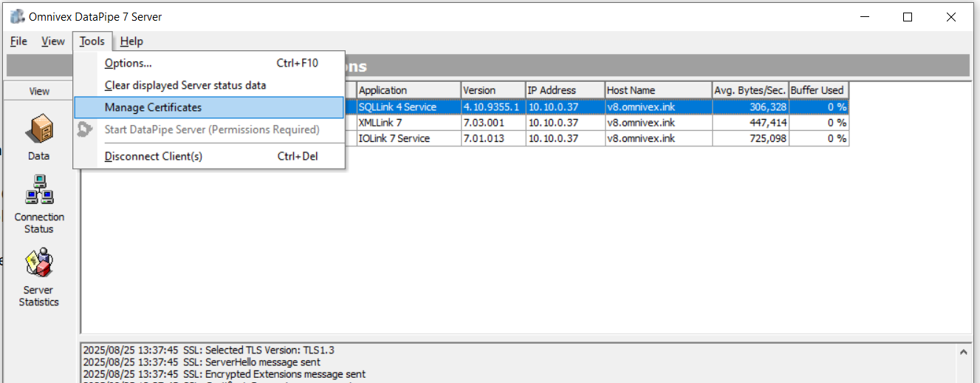The width and height of the screenshot is (980, 383).
Task: Click Manage Certificates menu entry
Action: click(x=153, y=108)
